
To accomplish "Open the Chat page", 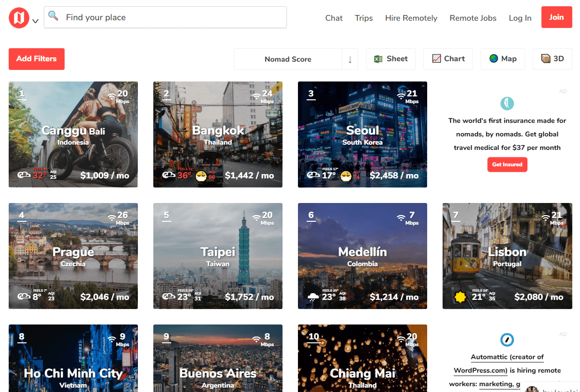I will (334, 18).
